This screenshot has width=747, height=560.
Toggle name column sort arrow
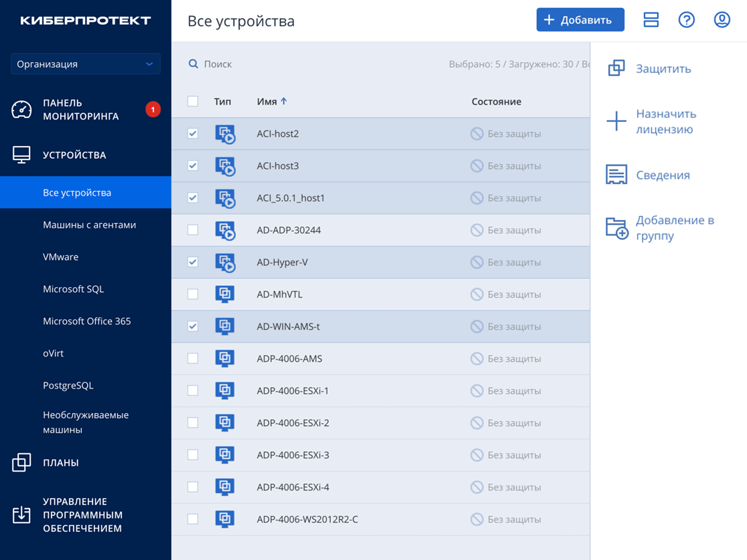click(284, 101)
